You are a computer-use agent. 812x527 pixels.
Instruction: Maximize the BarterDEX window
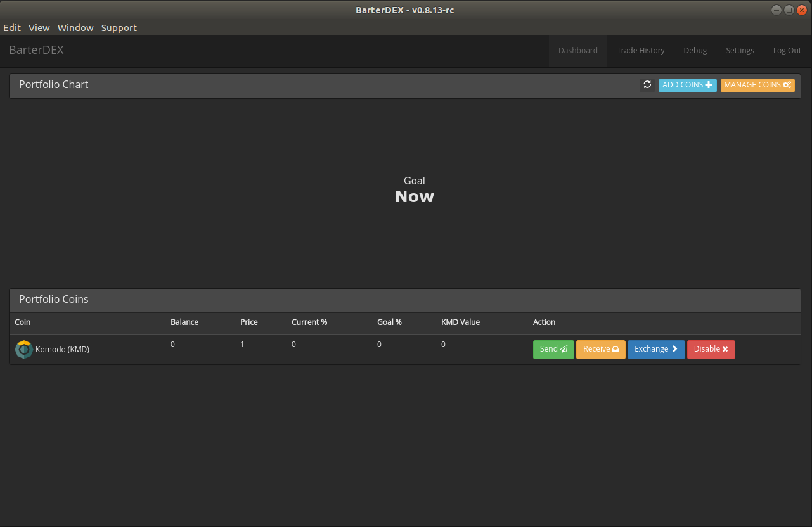pos(789,10)
